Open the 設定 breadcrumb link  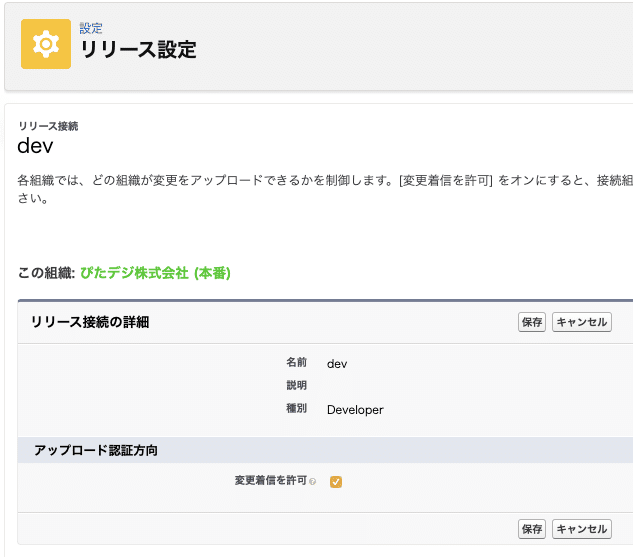pyautogui.click(x=91, y=28)
